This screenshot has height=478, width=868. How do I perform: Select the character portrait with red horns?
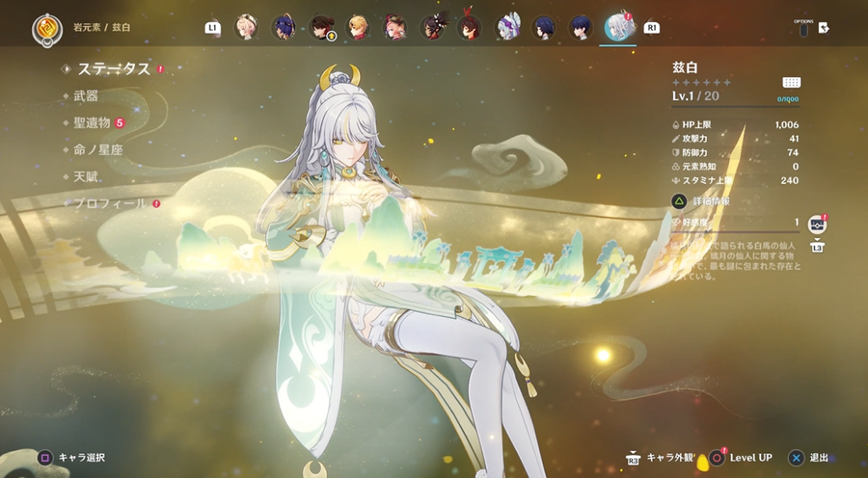469,28
